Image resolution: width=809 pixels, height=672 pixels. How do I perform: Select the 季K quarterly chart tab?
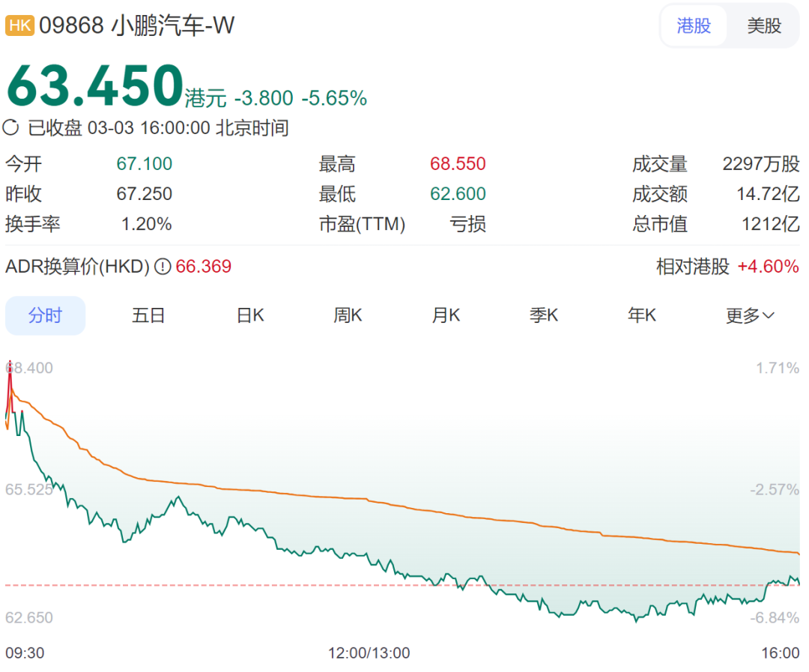(x=544, y=315)
